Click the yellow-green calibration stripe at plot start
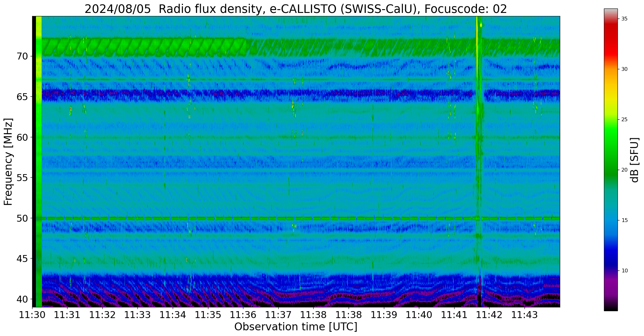The height and width of the screenshot is (336, 644). tap(39, 162)
